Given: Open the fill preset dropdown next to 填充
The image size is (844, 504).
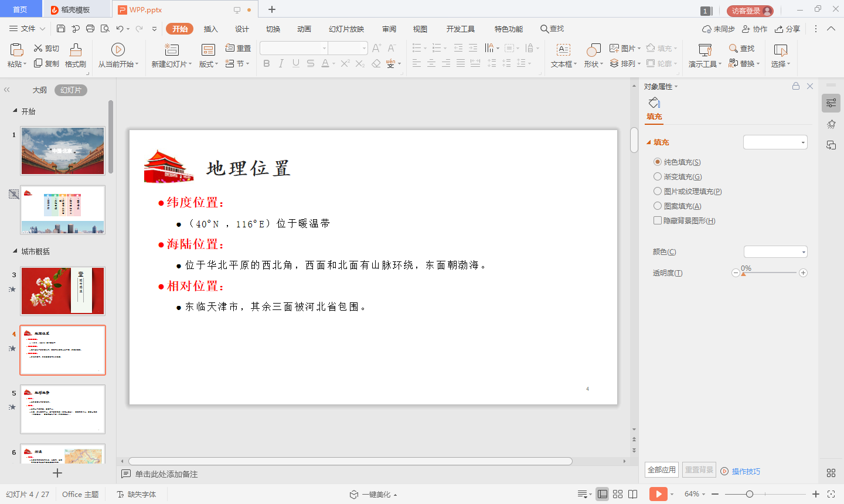Looking at the screenshot, I should click(x=775, y=142).
